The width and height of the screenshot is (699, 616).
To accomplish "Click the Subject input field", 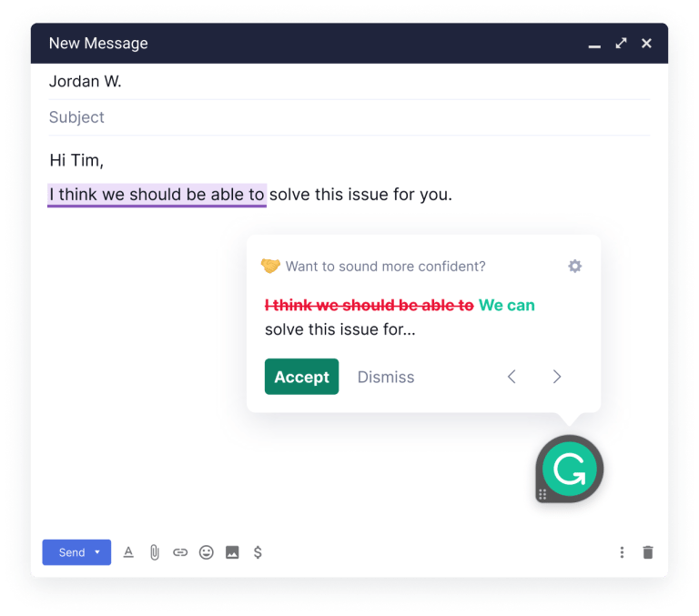I will click(349, 117).
